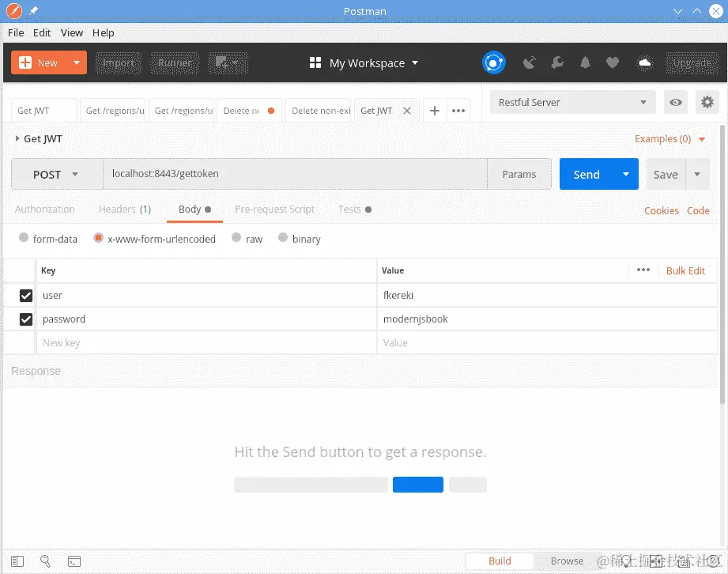
Task: Open the Edit menu
Action: (42, 33)
